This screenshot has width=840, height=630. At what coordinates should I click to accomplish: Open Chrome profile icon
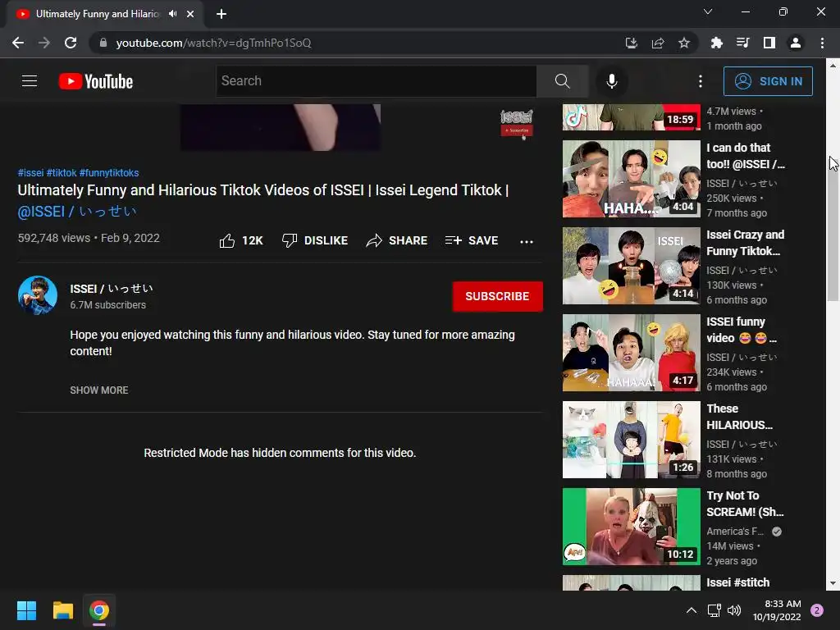pos(796,43)
